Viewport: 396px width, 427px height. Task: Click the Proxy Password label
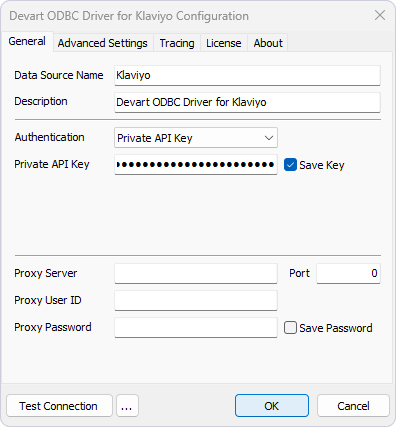coord(53,327)
